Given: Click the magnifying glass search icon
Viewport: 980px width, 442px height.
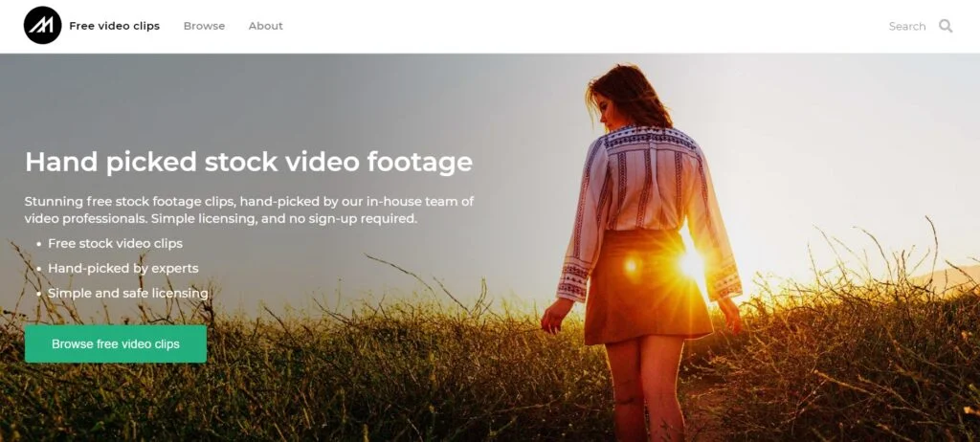Looking at the screenshot, I should coord(946,26).
